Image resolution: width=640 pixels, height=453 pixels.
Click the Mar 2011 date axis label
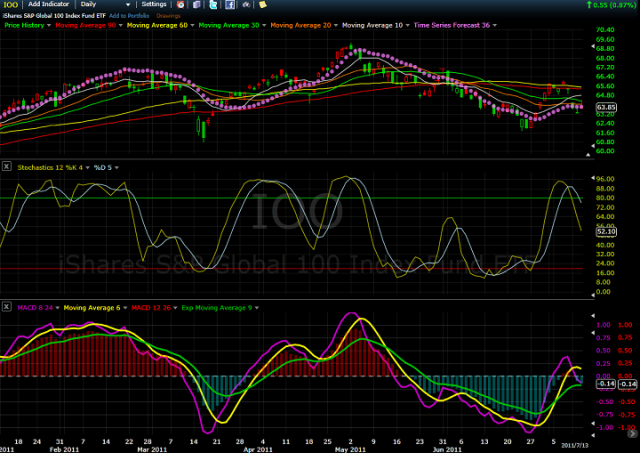pyautogui.click(x=152, y=449)
